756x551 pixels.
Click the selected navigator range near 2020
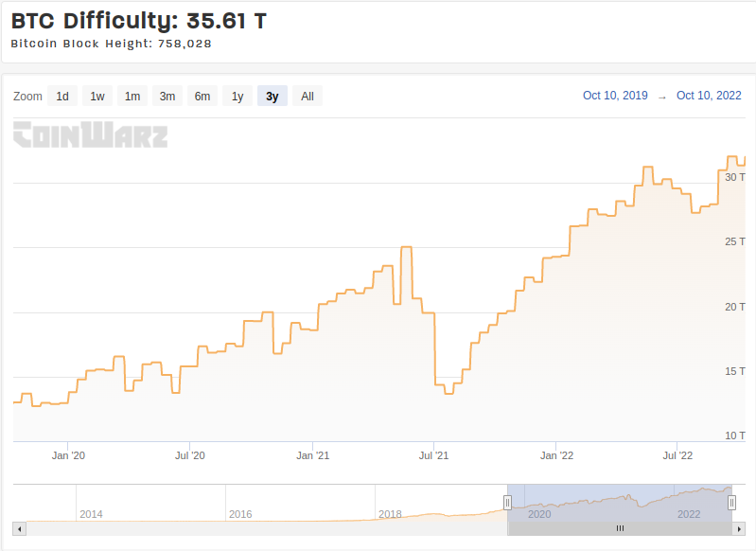coord(539,514)
